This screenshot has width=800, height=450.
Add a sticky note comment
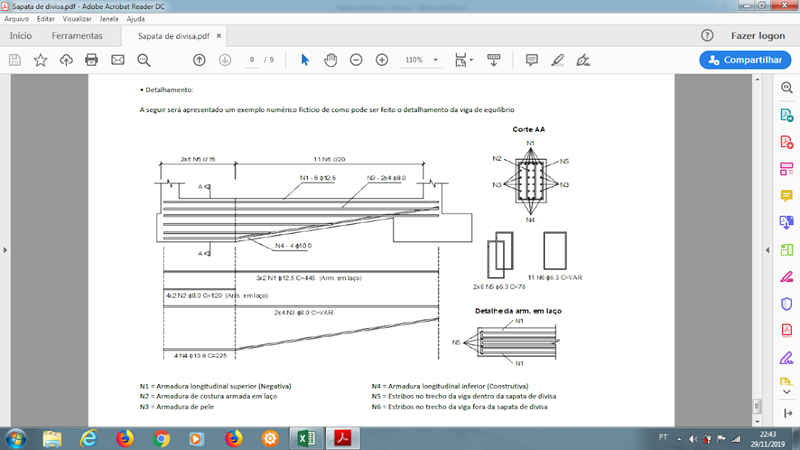[532, 60]
